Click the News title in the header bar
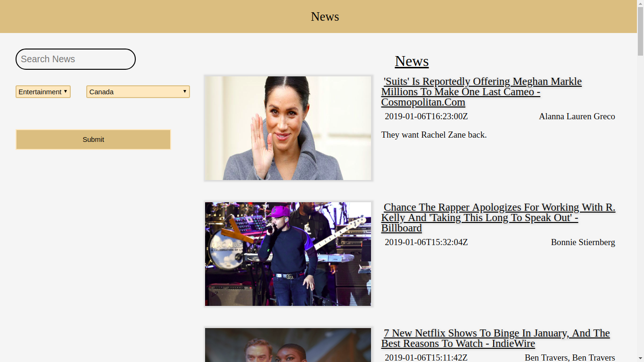 [x=325, y=16]
